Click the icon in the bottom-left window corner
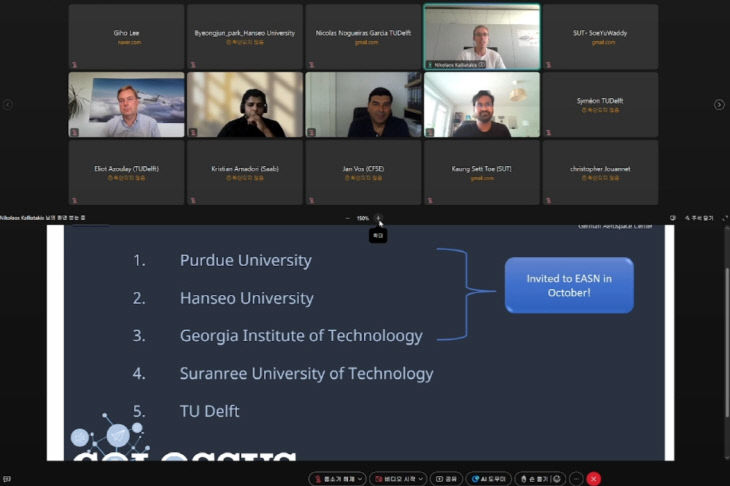 click(x=7, y=479)
